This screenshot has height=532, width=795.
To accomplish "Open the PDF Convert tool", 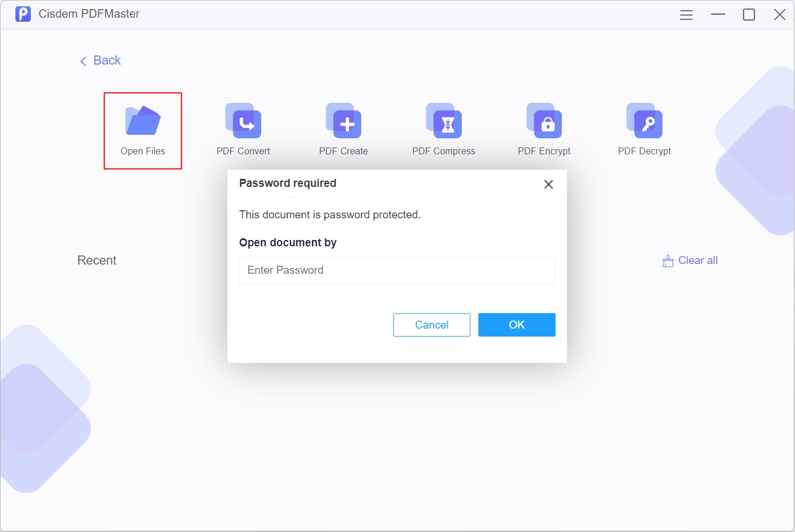I will tap(243, 121).
